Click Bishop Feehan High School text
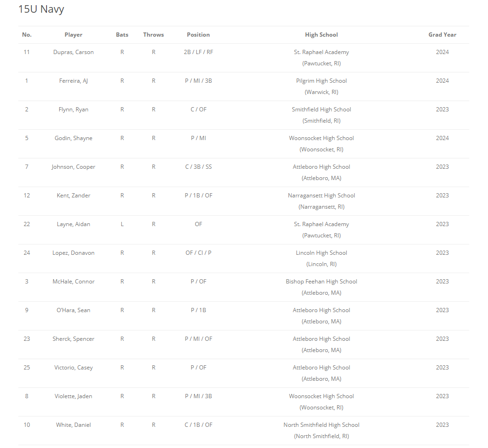This screenshot has width=488, height=448. [x=321, y=282]
